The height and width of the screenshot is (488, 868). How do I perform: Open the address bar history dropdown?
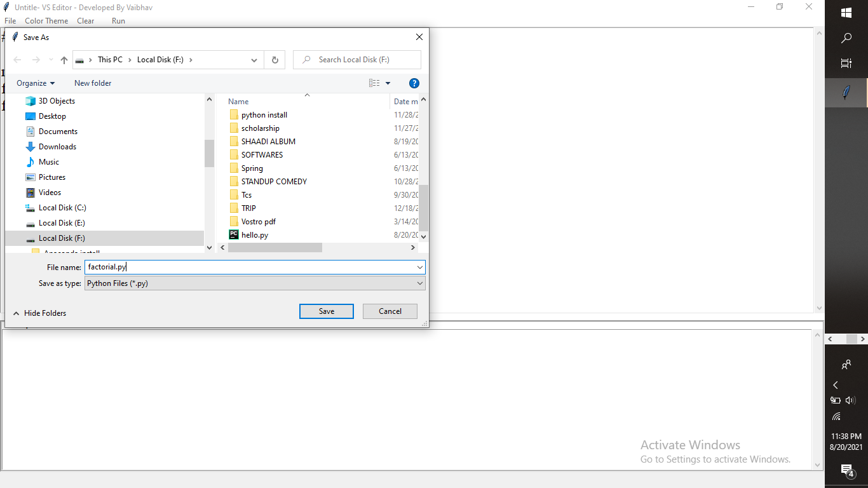click(x=254, y=60)
